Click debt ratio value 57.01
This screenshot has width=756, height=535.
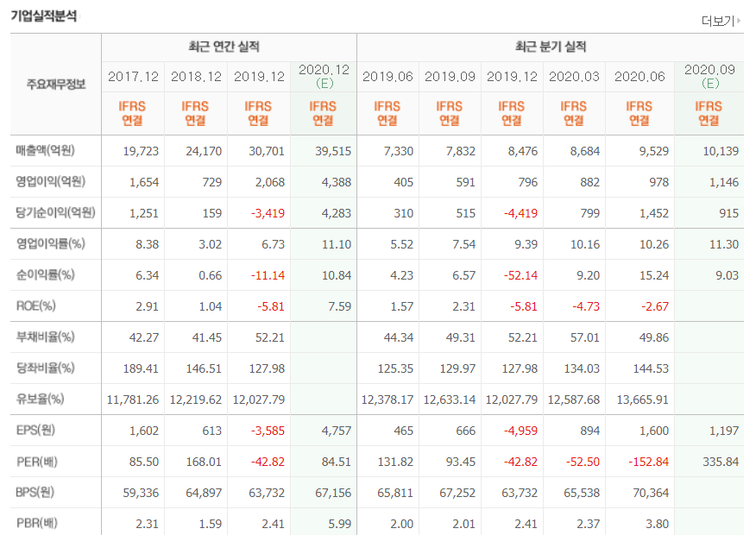pyautogui.click(x=585, y=337)
